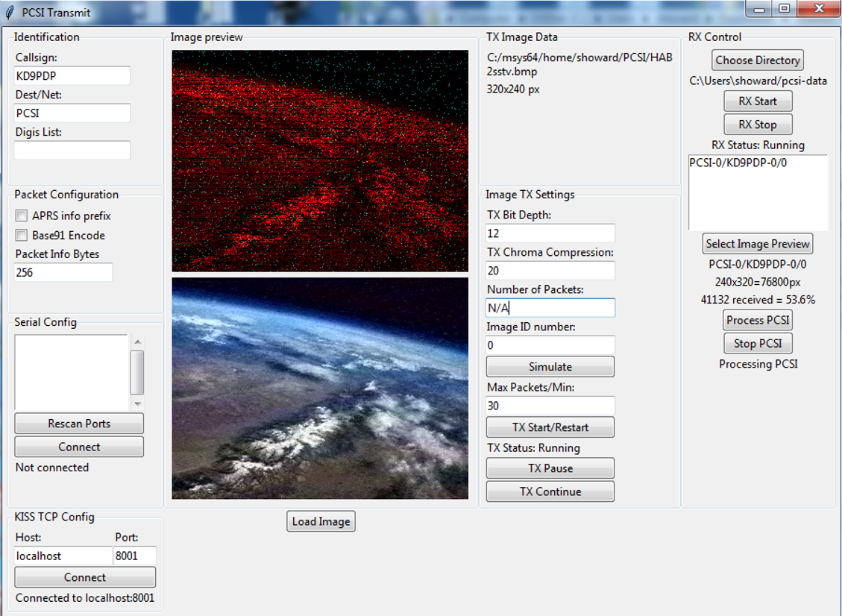Select PCSI-0/KD9PDP-0/0 in the RX list
Screen dimensions: 842x616
tap(737, 163)
